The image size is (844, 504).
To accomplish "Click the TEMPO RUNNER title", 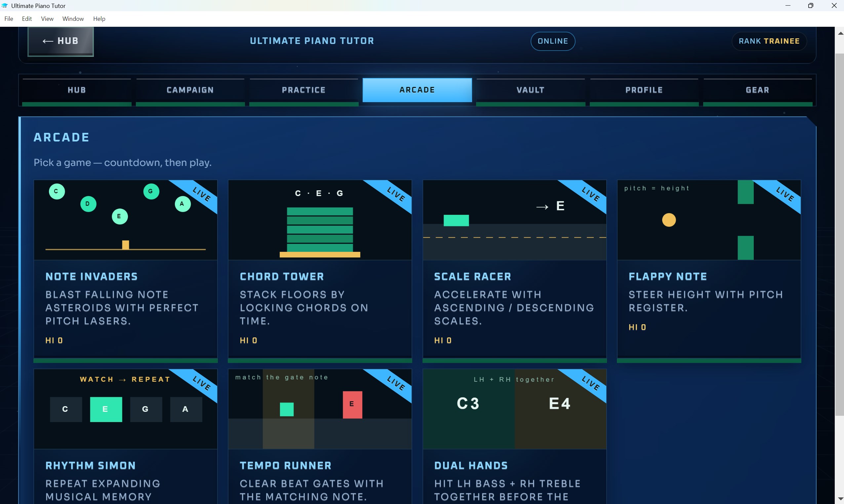I will 286,466.
